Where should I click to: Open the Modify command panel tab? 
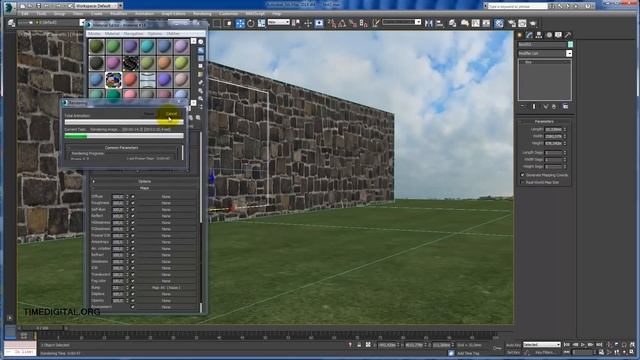pyautogui.click(x=529, y=35)
